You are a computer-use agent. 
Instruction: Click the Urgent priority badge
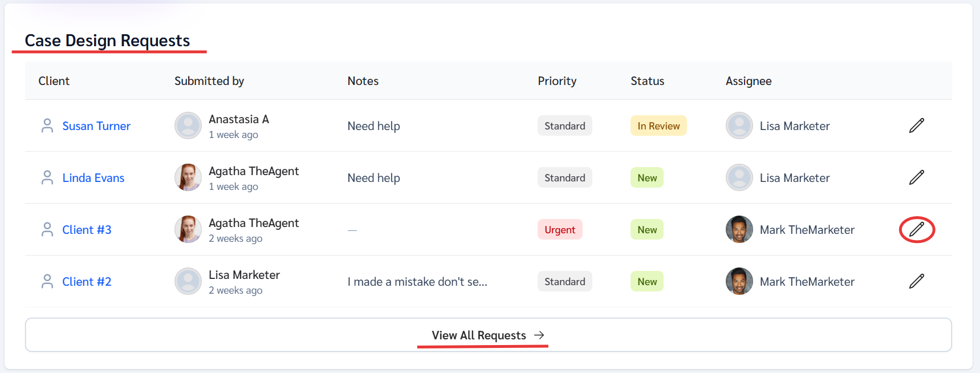(560, 229)
